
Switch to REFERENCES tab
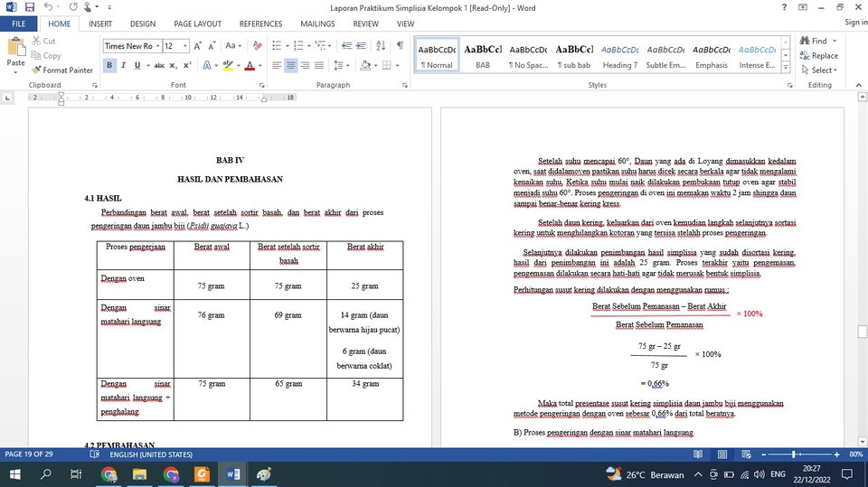coord(260,23)
